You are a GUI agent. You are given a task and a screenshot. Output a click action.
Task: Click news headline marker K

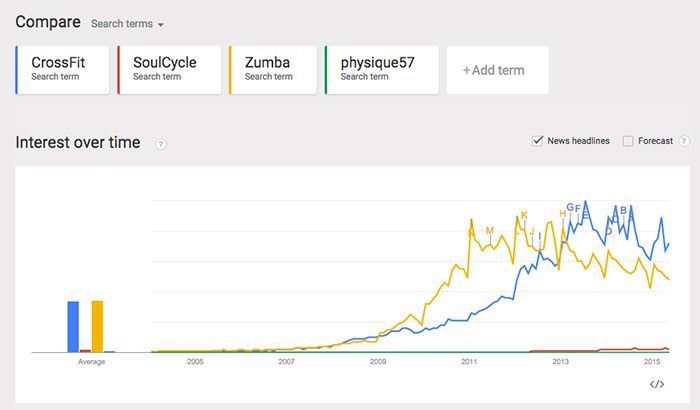(523, 215)
